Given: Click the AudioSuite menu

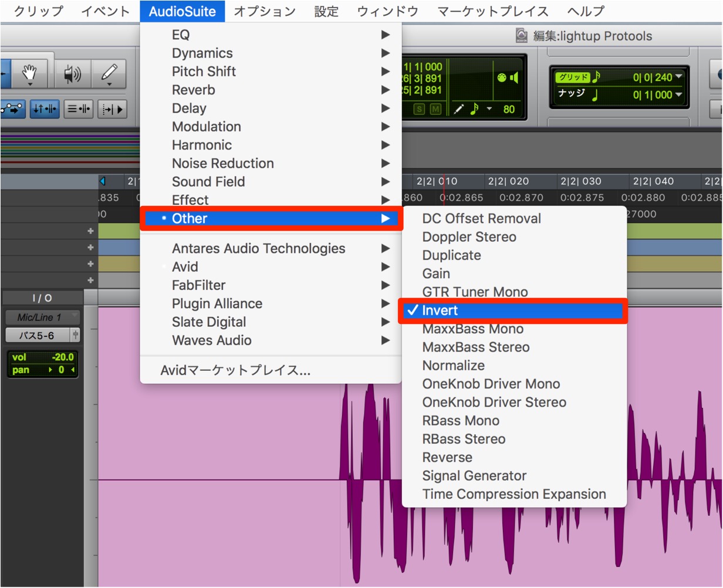Looking at the screenshot, I should [182, 11].
